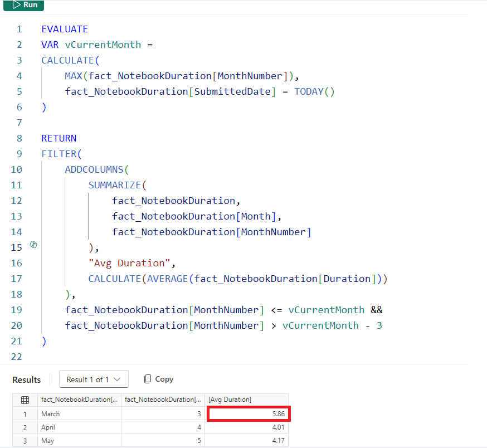Click the vCurrentMonth variable on line 2
Viewport: 487px width, 448px height.
(x=99, y=45)
